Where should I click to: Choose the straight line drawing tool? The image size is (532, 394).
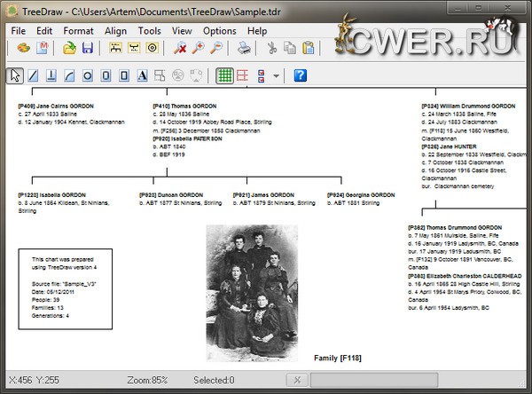click(34, 75)
